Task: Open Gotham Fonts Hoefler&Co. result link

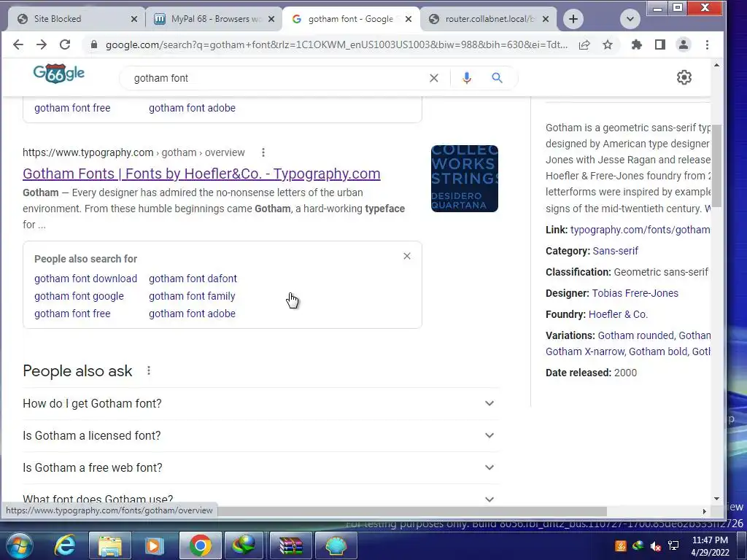Action: coord(201,174)
